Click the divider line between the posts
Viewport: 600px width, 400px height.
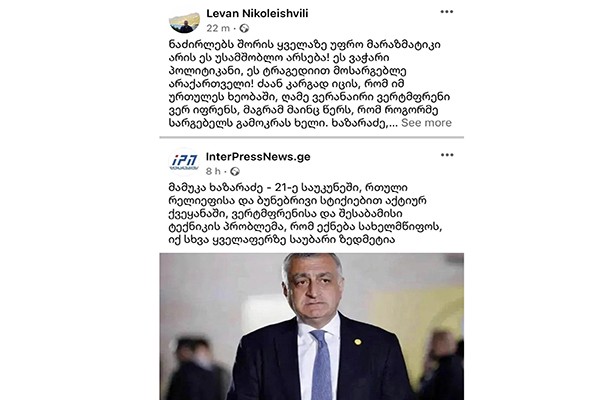pos(311,137)
